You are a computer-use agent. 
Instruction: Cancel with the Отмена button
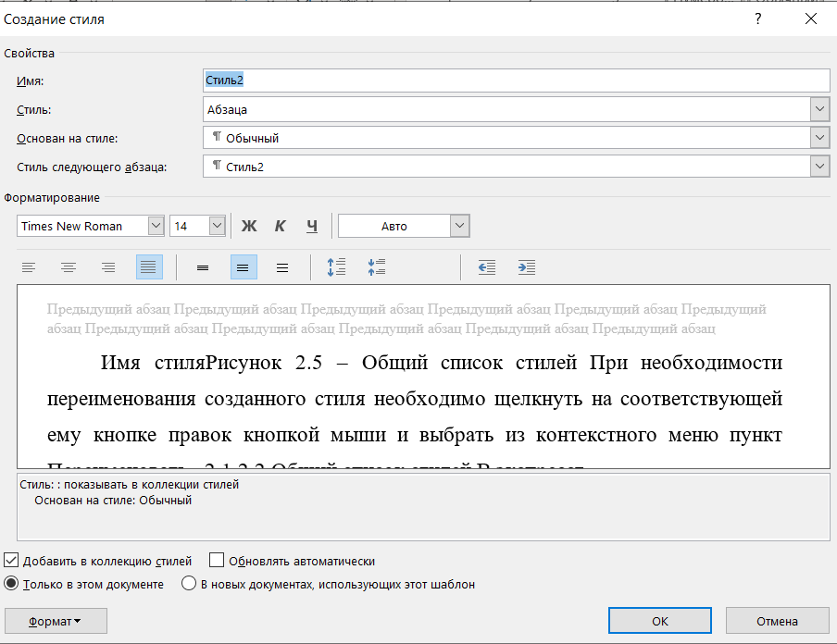[777, 621]
